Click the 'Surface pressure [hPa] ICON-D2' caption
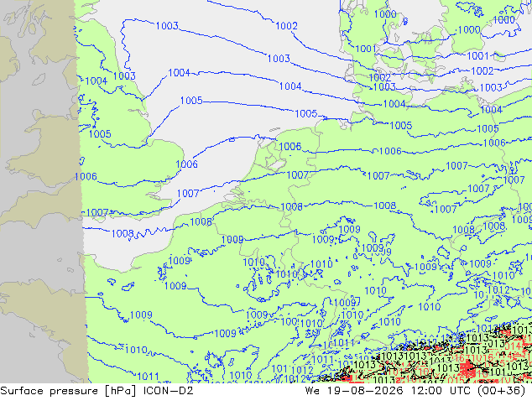This screenshot has height=411, width=532. pyautogui.click(x=96, y=391)
